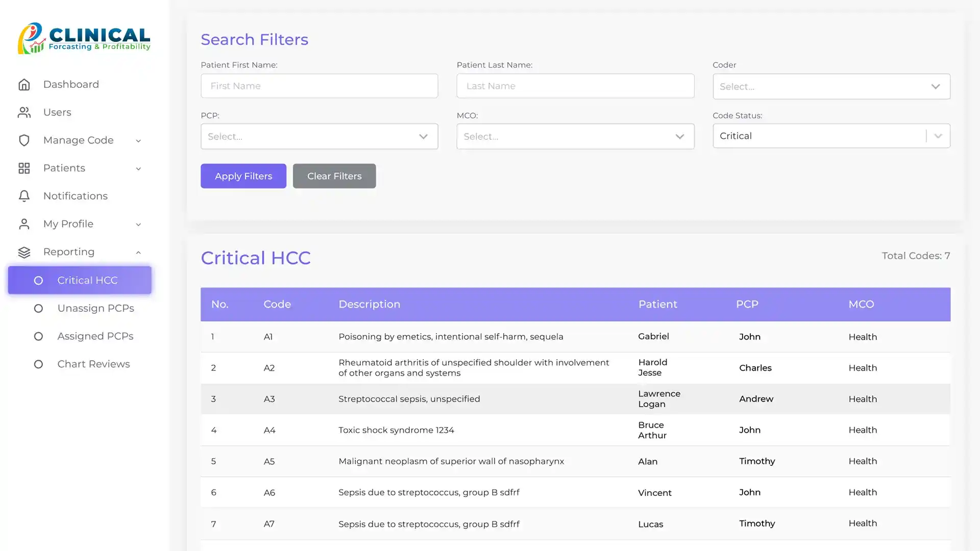
Task: Select the Assigned PCPs circle bullet
Action: point(38,336)
